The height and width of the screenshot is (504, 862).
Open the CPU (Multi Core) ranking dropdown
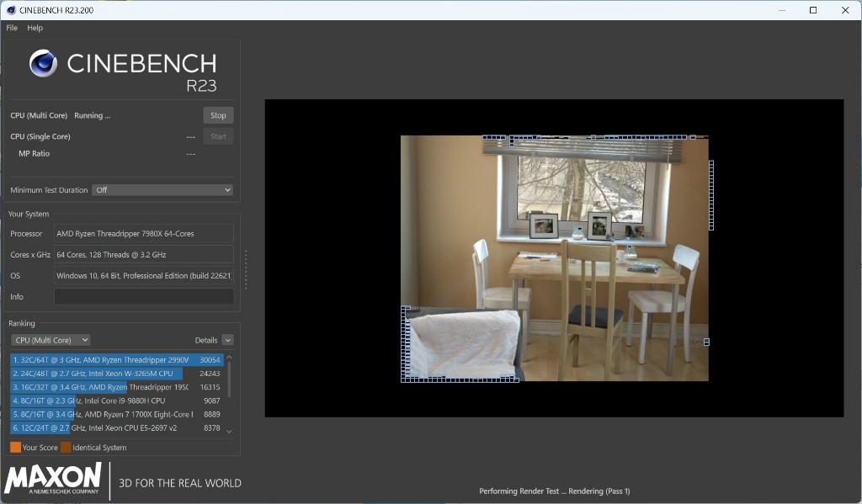pos(51,340)
